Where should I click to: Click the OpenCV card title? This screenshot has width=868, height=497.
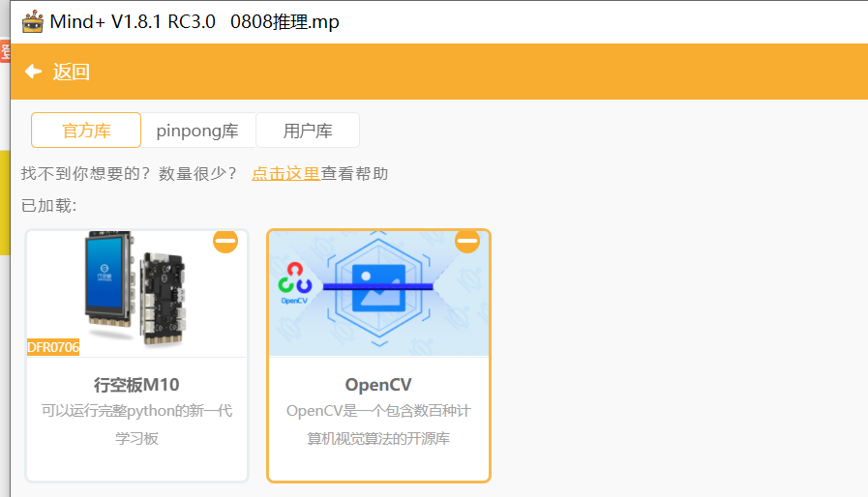point(378,385)
